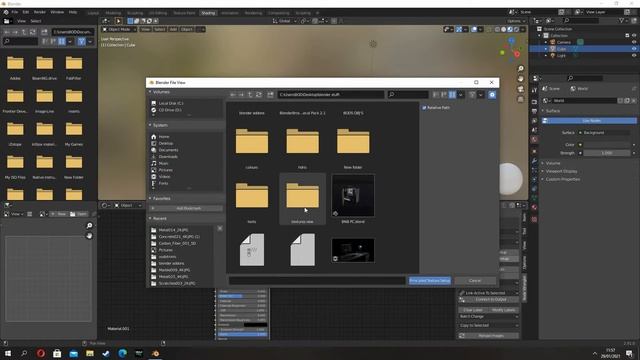The height and width of the screenshot is (360, 640).
Task: Switch to the Shading workspace tab
Action: [x=208, y=13]
